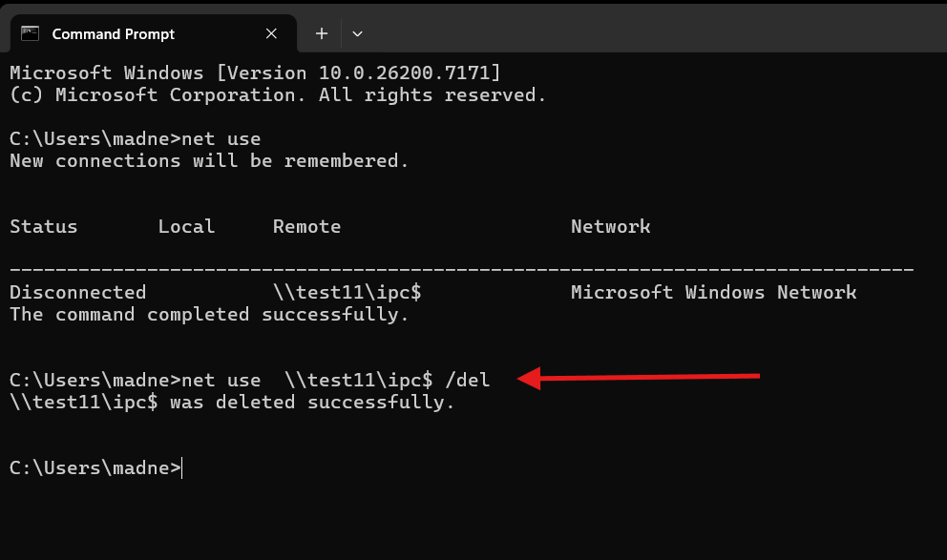
Task: Click the Command Prompt tab icon
Action: coord(31,33)
